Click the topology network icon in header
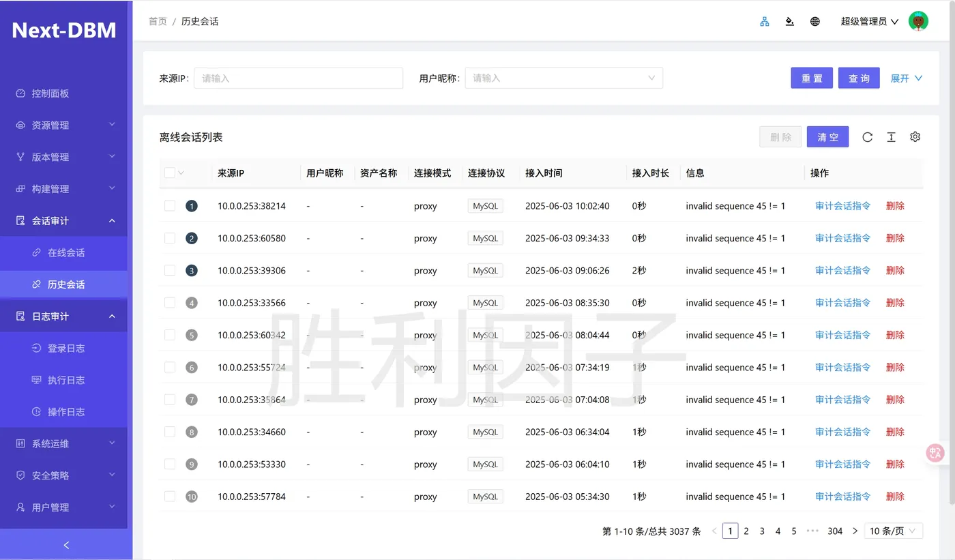This screenshot has height=560, width=955. pyautogui.click(x=765, y=22)
